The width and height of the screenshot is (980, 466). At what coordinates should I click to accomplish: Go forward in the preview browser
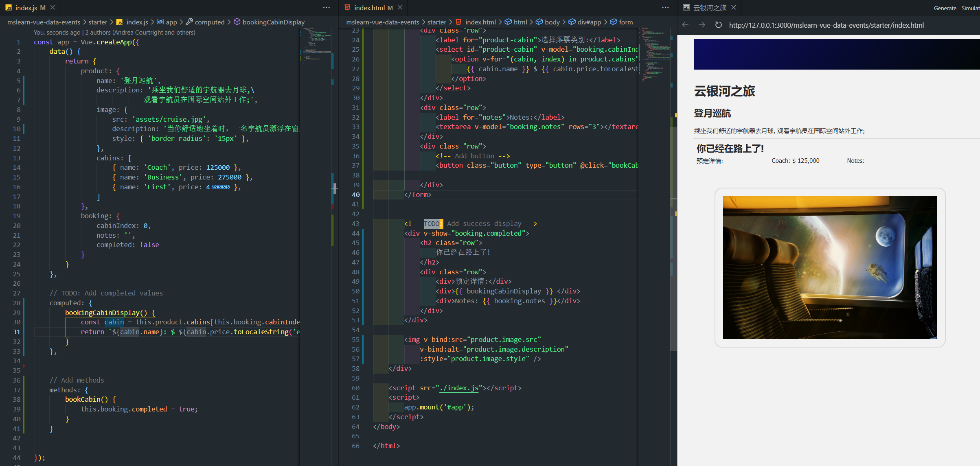tap(702, 25)
